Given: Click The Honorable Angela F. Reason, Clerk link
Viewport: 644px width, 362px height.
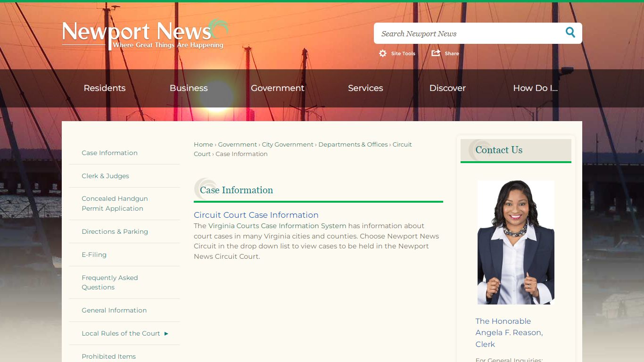Looking at the screenshot, I should (509, 333).
